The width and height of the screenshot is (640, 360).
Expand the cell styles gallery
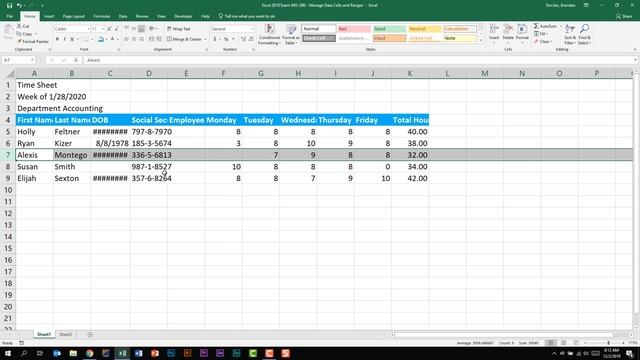480,40
